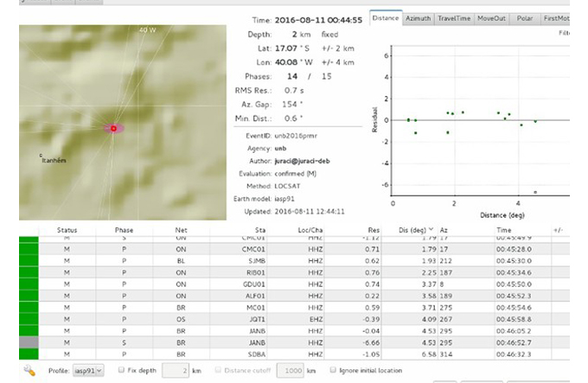Click green status box of SDBA row
Image resolution: width=588 pixels, height=383 pixels.
(x=29, y=354)
